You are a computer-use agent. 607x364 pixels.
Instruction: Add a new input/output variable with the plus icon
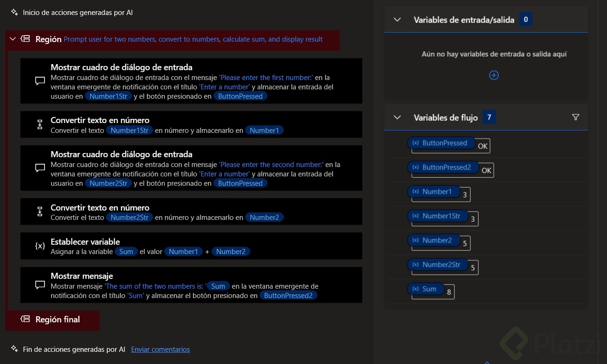[x=494, y=75]
